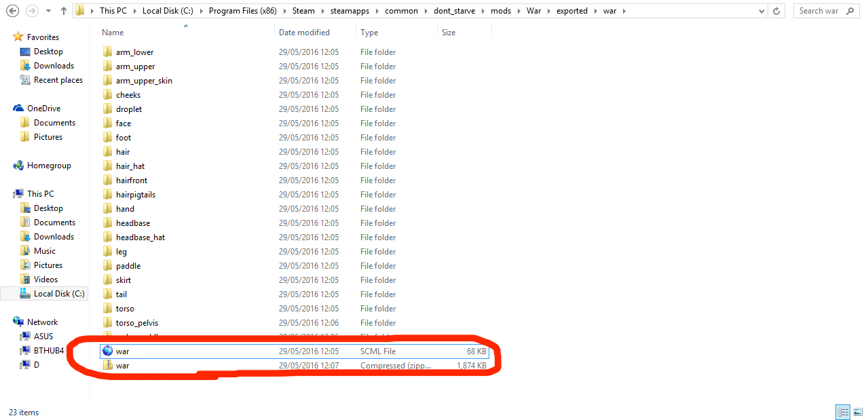Go up one folder level arrow
868x420 pixels.
(x=64, y=11)
